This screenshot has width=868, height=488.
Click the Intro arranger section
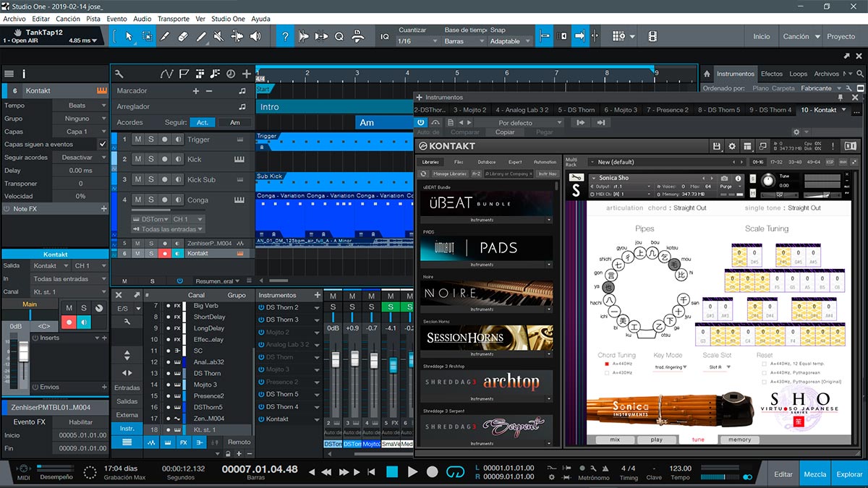point(335,106)
